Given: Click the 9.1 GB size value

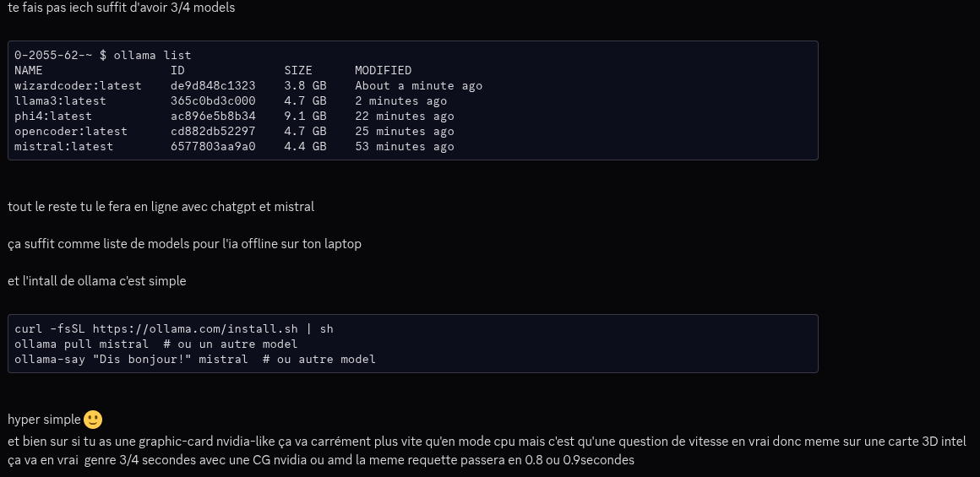Looking at the screenshot, I should point(305,116).
